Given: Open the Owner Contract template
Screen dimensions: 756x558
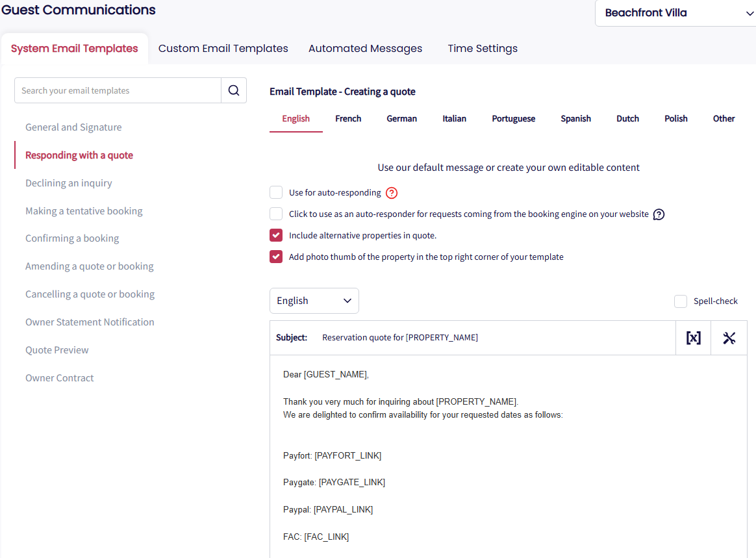Looking at the screenshot, I should pos(60,378).
